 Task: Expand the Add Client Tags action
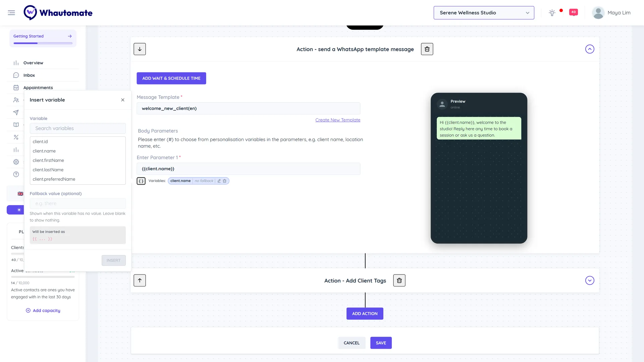coord(590,281)
